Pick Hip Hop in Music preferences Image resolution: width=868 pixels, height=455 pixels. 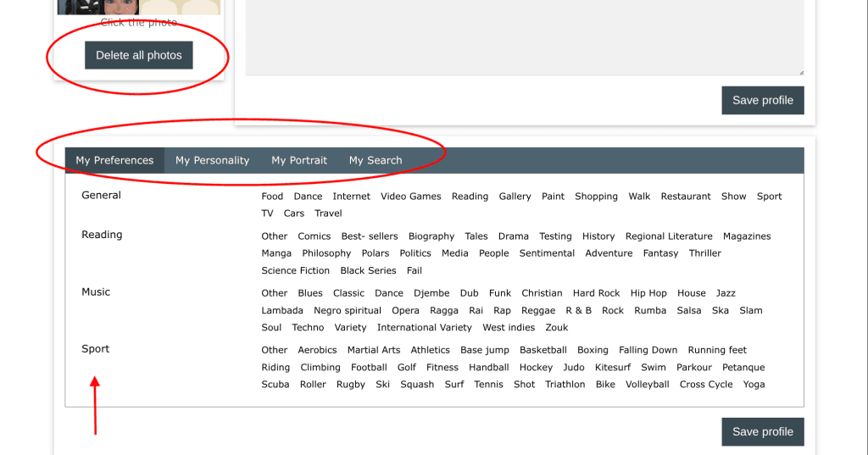coord(648,293)
